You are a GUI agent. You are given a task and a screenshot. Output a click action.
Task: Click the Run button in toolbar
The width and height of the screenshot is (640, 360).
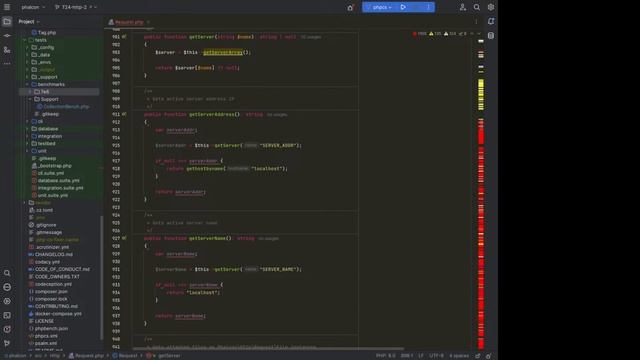pos(403,7)
